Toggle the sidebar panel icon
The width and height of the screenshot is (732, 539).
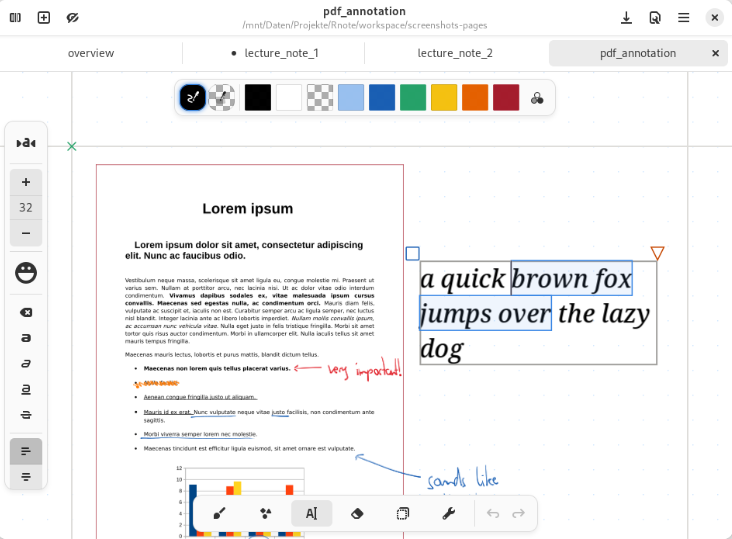[x=15, y=18]
